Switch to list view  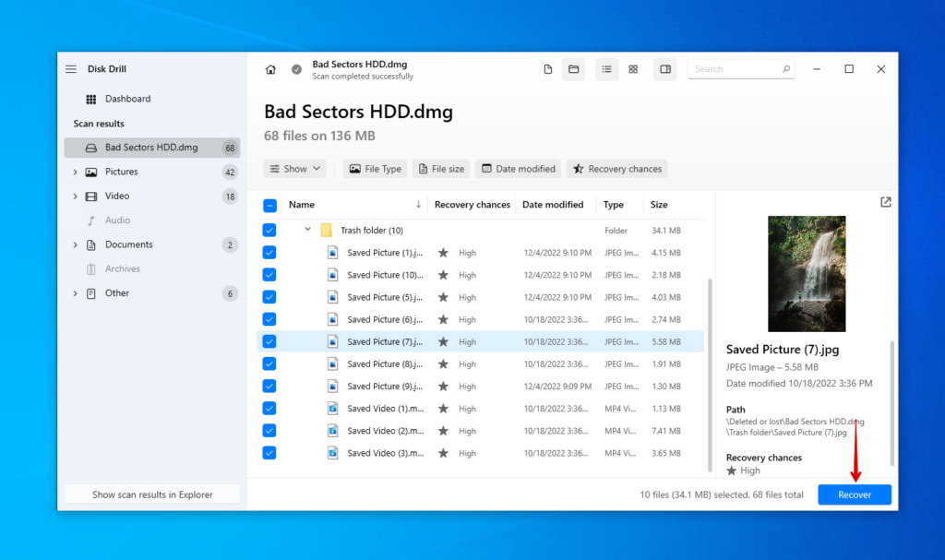pos(606,68)
